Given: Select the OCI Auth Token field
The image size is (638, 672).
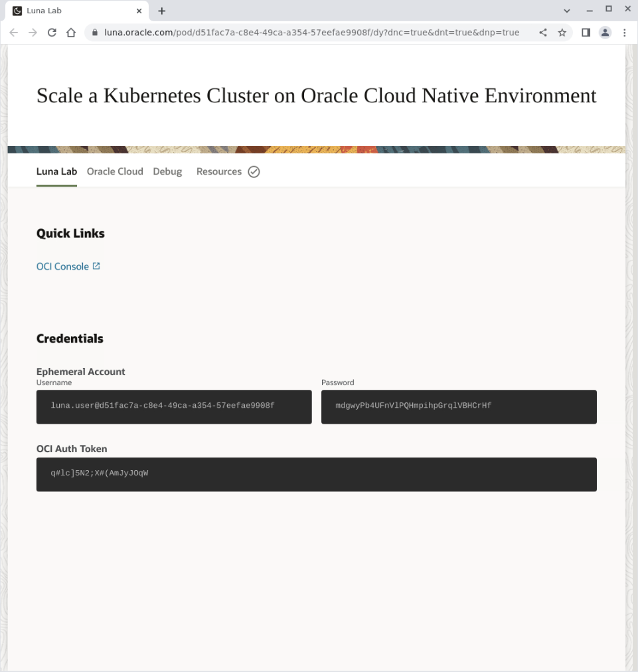Looking at the screenshot, I should 317,474.
